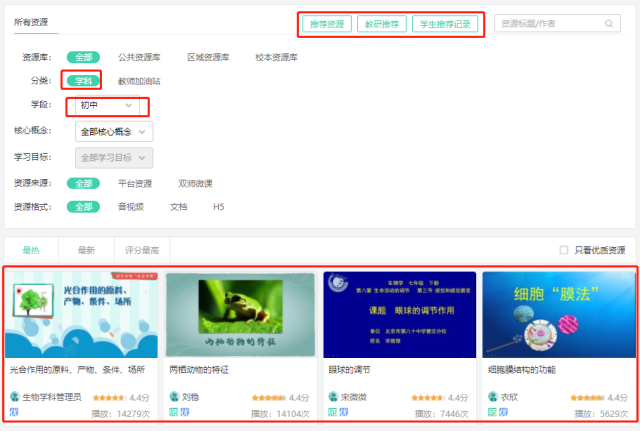Image resolution: width=640 pixels, height=431 pixels.
Task: Select 区域资源库 filter option
Action: click(x=208, y=57)
